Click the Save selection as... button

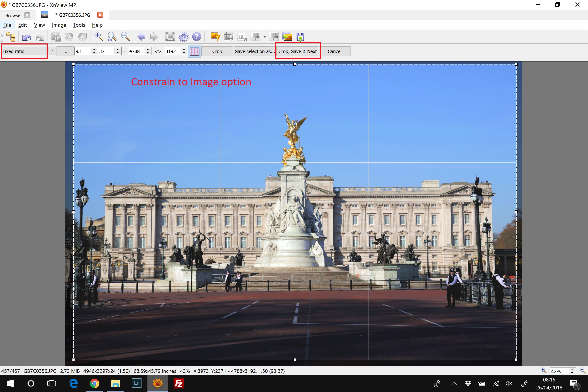[254, 52]
